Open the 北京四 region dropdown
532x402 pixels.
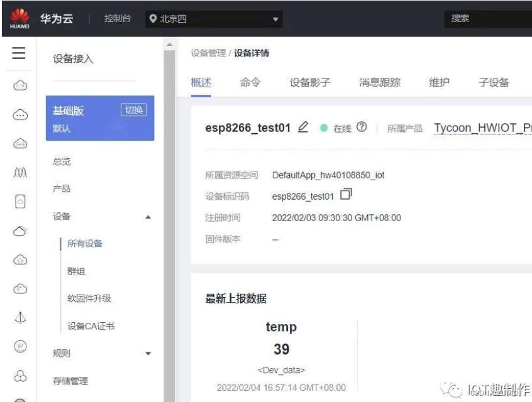[x=214, y=19]
